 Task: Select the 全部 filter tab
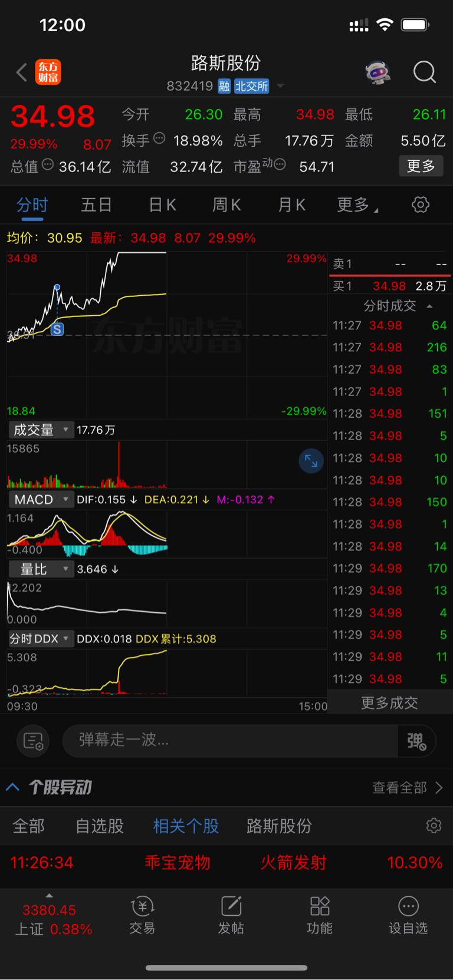[x=29, y=826]
